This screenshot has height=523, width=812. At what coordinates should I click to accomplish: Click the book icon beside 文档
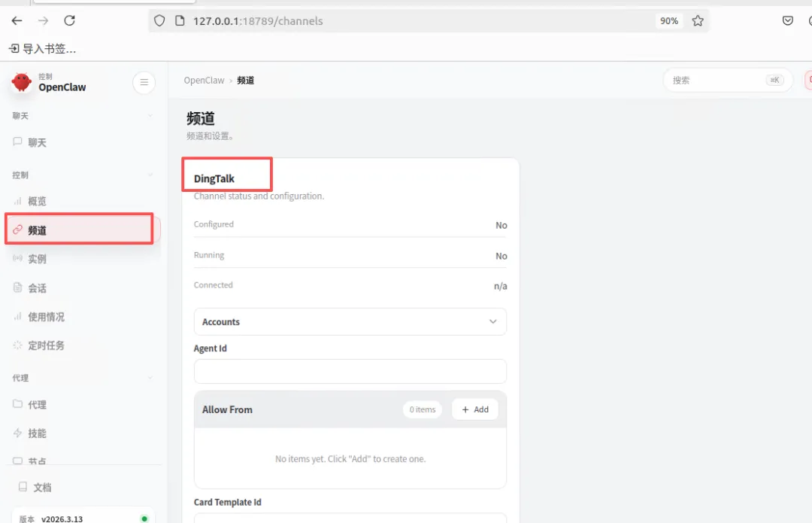coord(23,487)
